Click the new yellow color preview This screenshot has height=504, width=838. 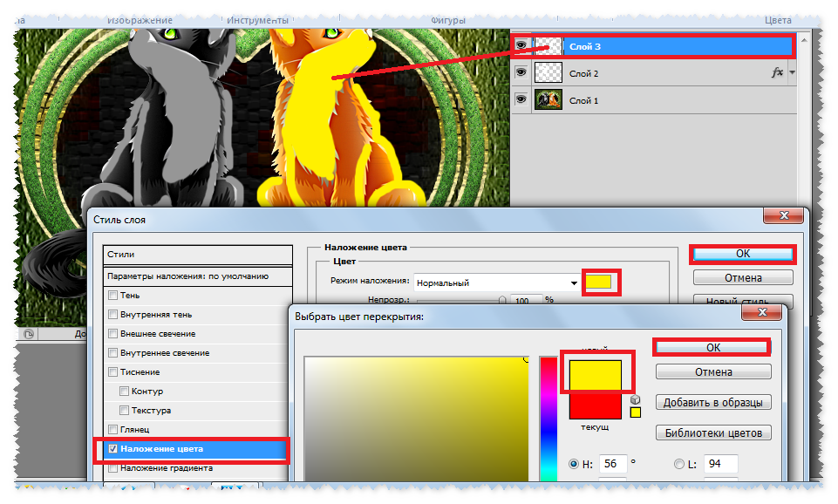[596, 375]
